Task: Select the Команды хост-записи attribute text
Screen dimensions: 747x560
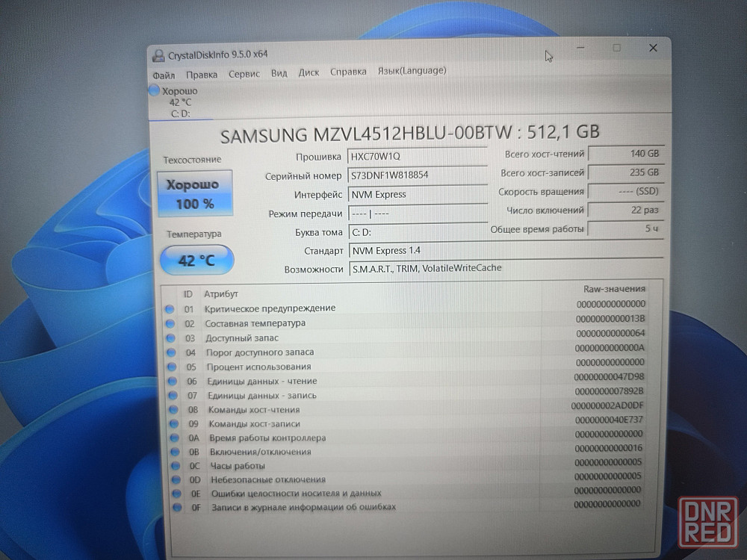Action: pyautogui.click(x=255, y=423)
